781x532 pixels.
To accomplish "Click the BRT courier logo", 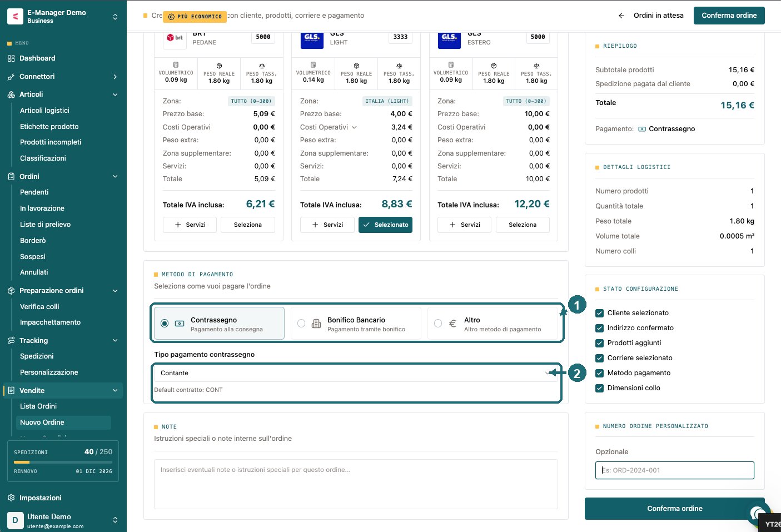I will click(x=175, y=38).
